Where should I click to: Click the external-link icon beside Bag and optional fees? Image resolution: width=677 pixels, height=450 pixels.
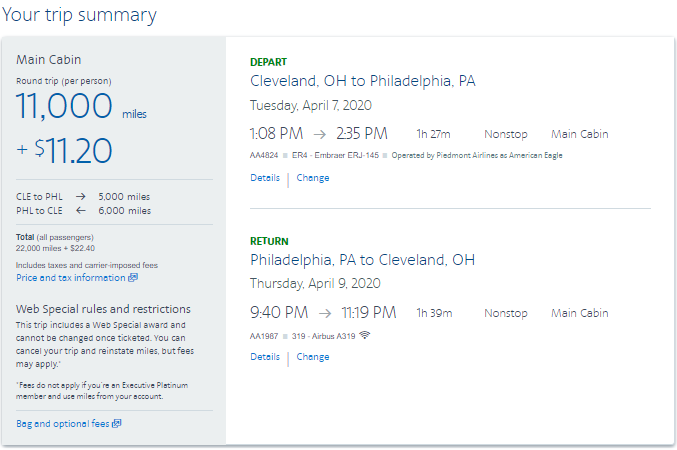coord(117,424)
